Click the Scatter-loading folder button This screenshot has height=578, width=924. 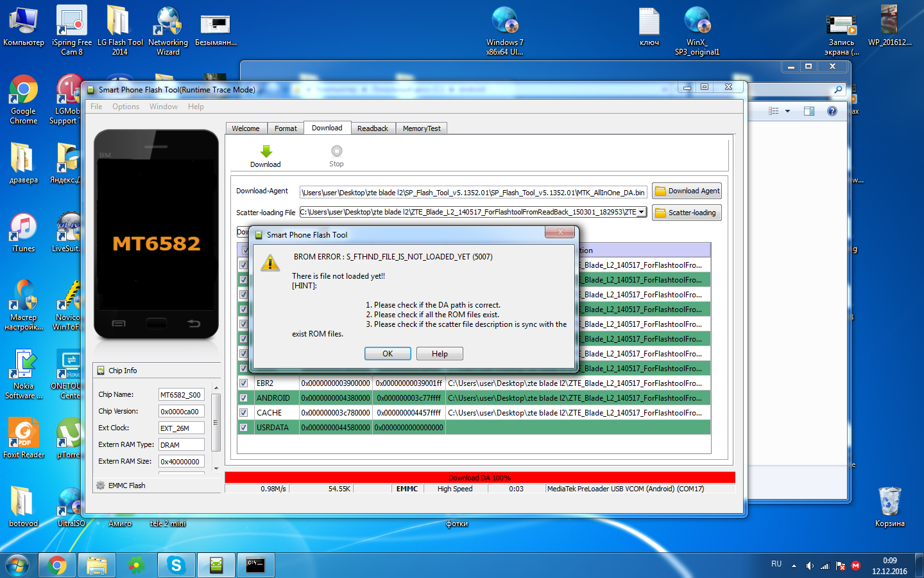[687, 213]
